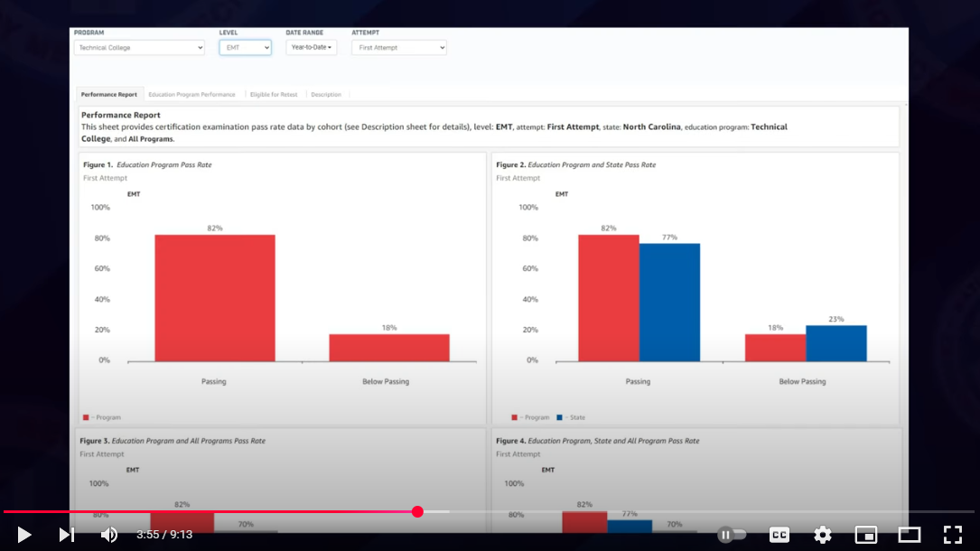Skip to the next video

[67, 535]
